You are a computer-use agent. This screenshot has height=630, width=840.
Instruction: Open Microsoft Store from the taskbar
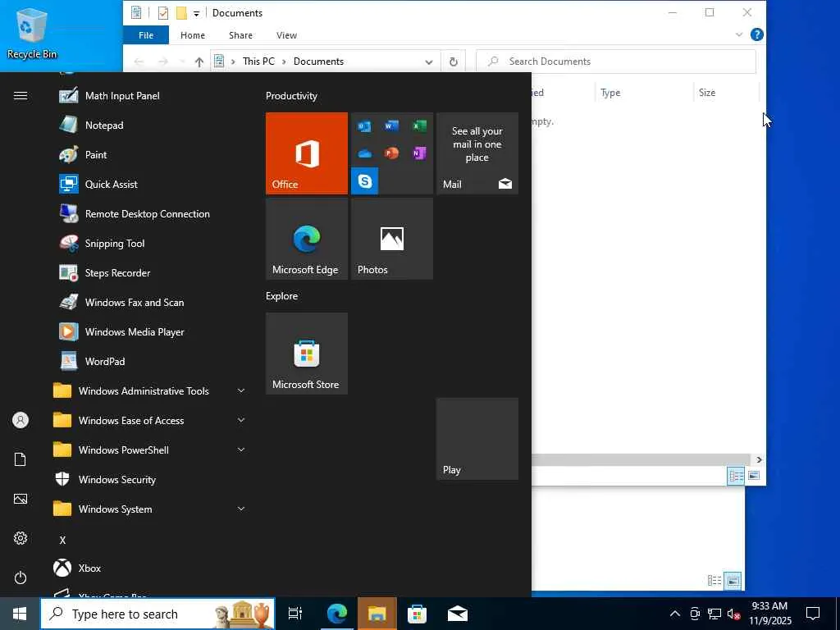click(417, 614)
